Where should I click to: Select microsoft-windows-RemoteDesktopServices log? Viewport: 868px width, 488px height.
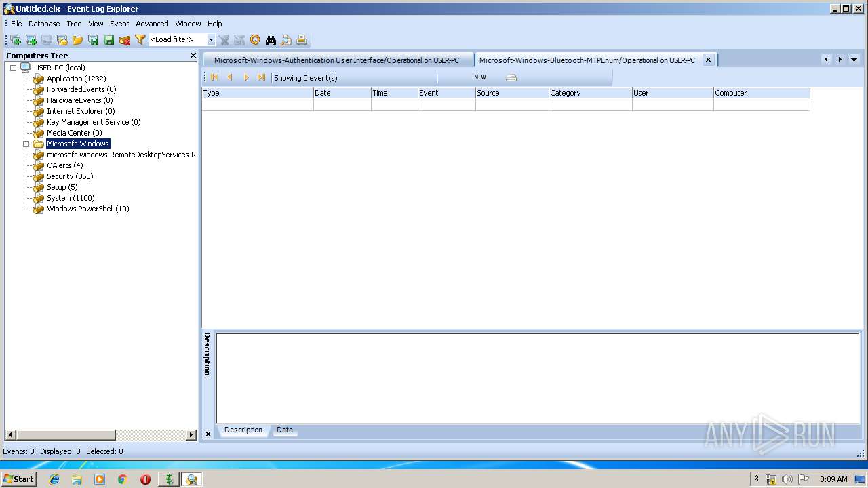(121, 155)
